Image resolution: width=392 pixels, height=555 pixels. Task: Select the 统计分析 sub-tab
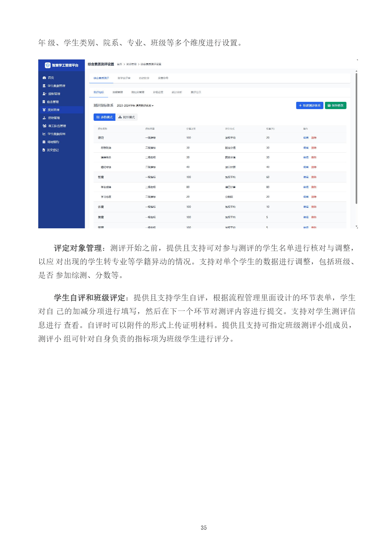click(x=177, y=92)
